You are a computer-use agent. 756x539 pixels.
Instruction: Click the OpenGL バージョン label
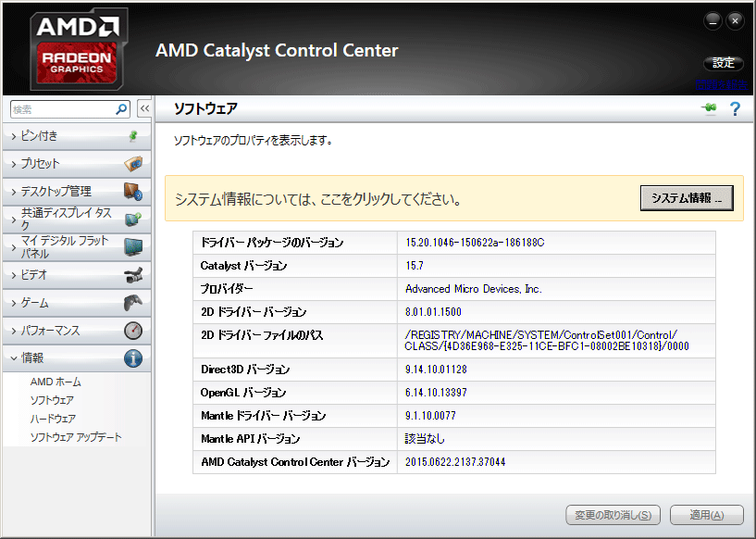pos(243,393)
